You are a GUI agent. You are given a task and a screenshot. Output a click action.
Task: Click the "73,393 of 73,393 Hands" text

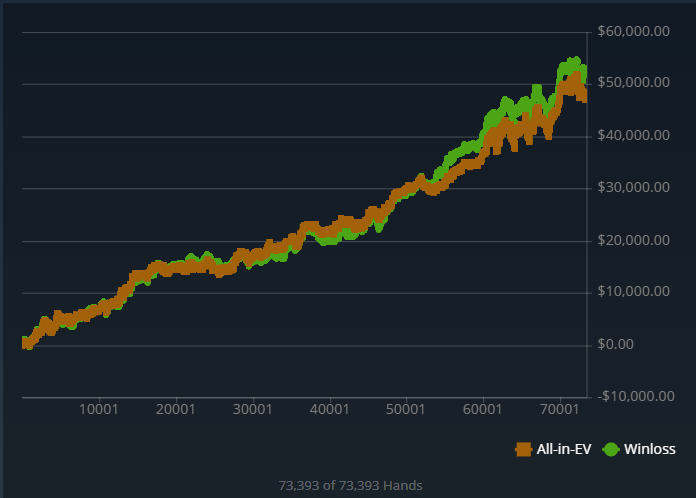pyautogui.click(x=350, y=485)
